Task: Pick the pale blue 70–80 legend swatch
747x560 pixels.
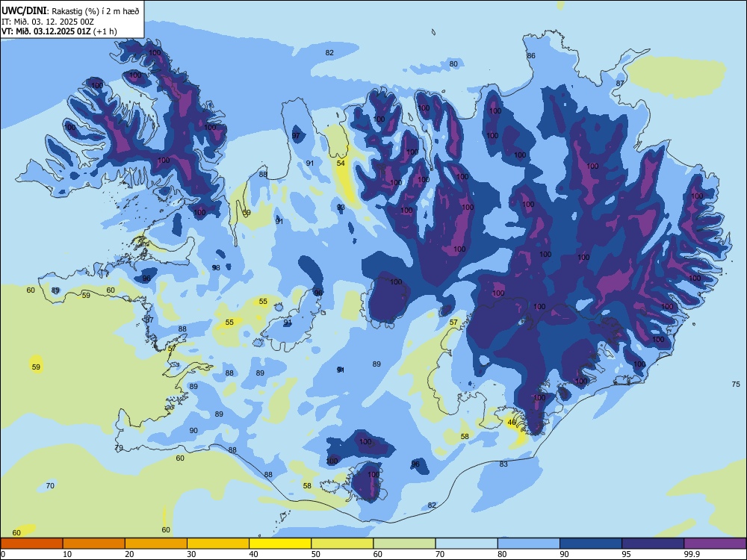Action: 466,544
